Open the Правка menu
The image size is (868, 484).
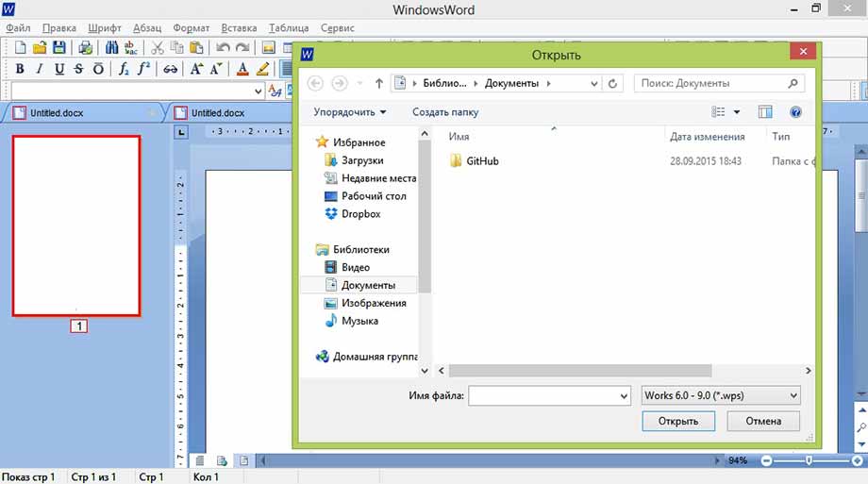(59, 27)
